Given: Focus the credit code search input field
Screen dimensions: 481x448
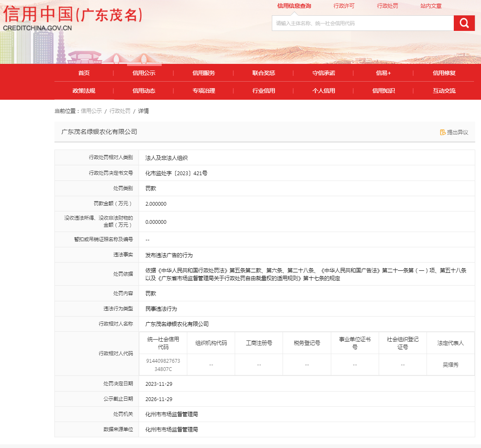Looking at the screenshot, I should [363, 23].
